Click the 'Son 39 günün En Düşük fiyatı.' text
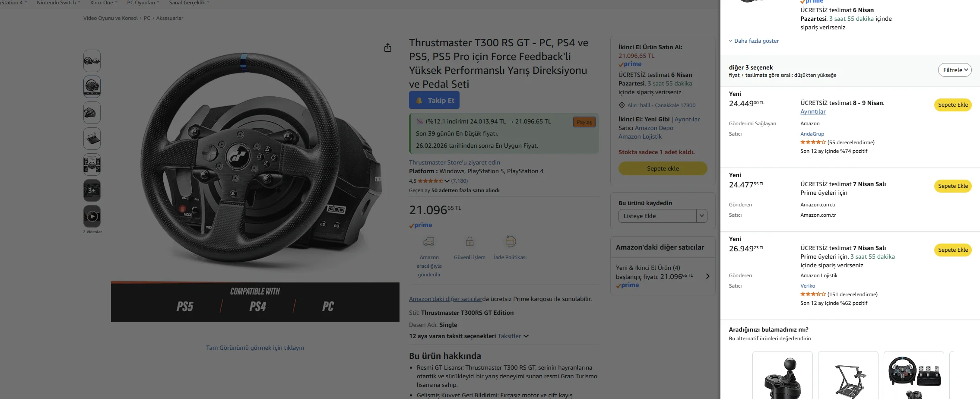Image resolution: width=980 pixels, height=399 pixels. click(x=457, y=133)
